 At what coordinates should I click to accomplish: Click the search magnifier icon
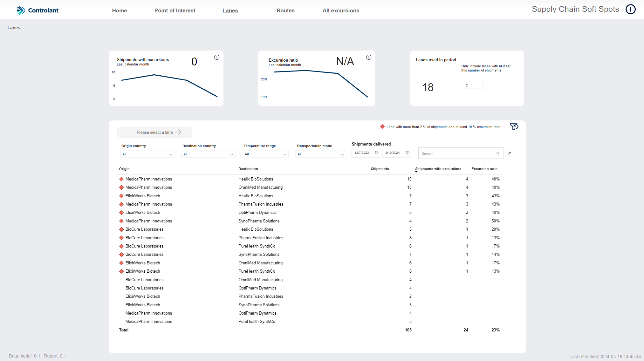pyautogui.click(x=498, y=153)
